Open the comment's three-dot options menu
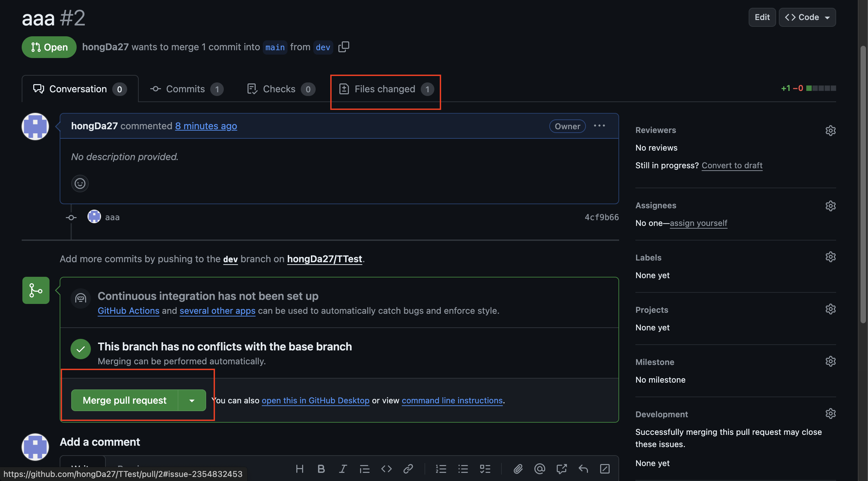868x481 pixels. pyautogui.click(x=599, y=126)
